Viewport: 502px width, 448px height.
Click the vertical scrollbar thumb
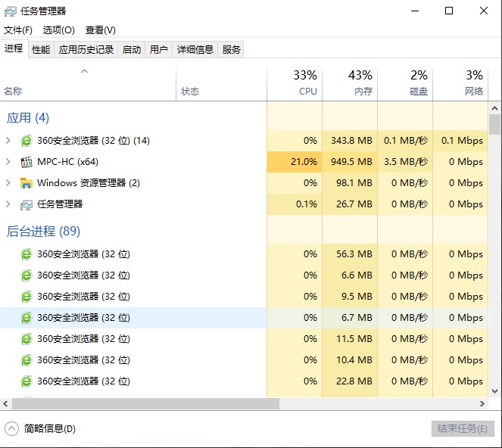pyautogui.click(x=495, y=125)
